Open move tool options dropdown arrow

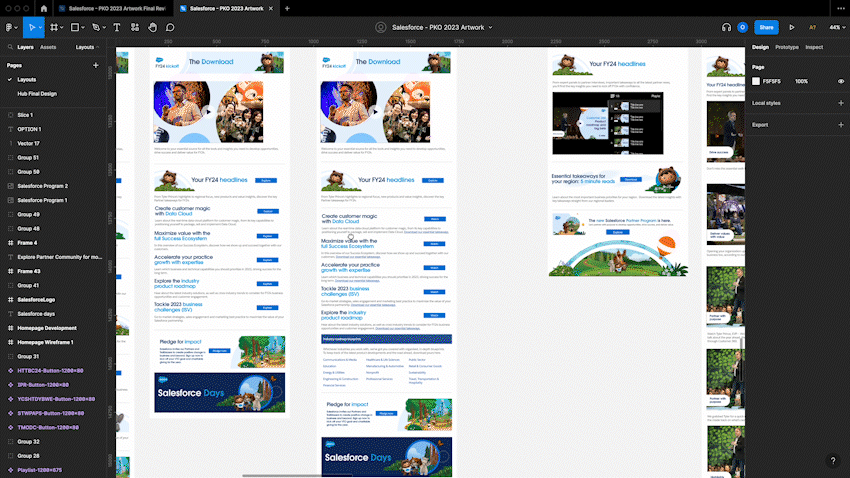pyautogui.click(x=41, y=28)
